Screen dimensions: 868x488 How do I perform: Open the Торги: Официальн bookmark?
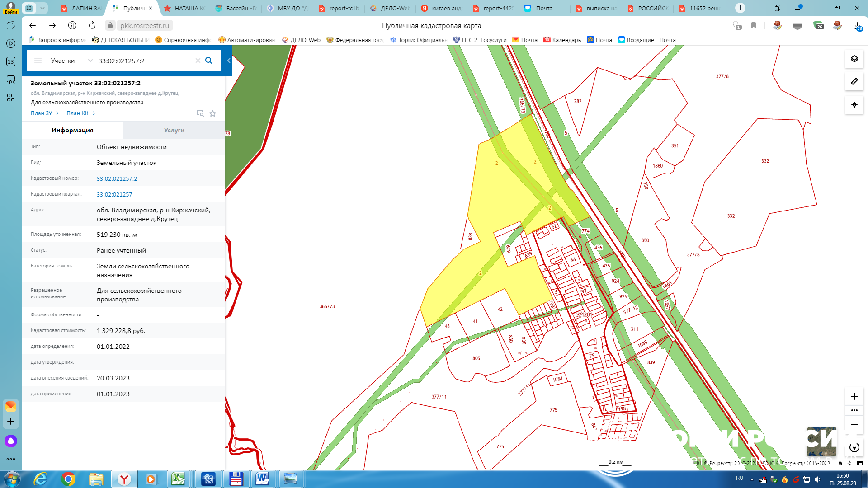point(418,40)
